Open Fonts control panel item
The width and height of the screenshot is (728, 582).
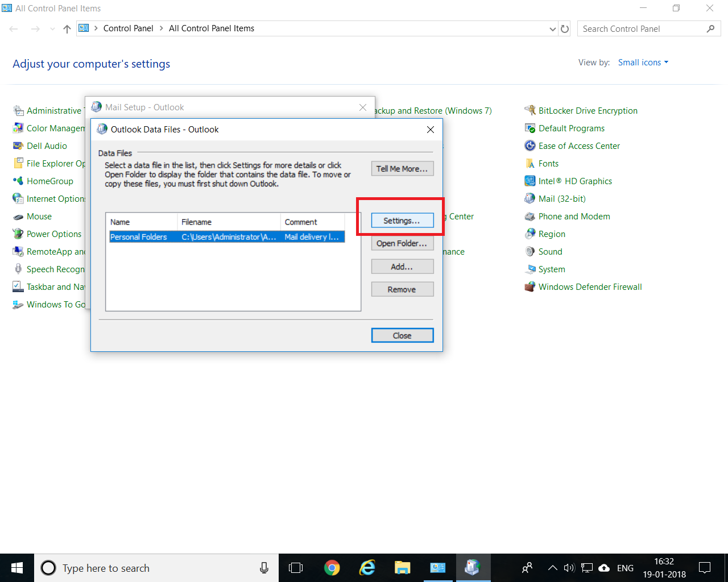click(548, 164)
